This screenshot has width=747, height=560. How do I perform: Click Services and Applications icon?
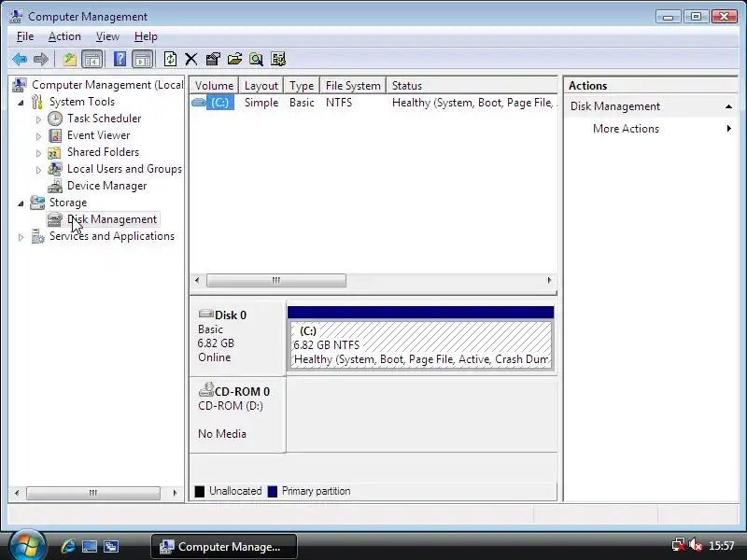tap(37, 236)
